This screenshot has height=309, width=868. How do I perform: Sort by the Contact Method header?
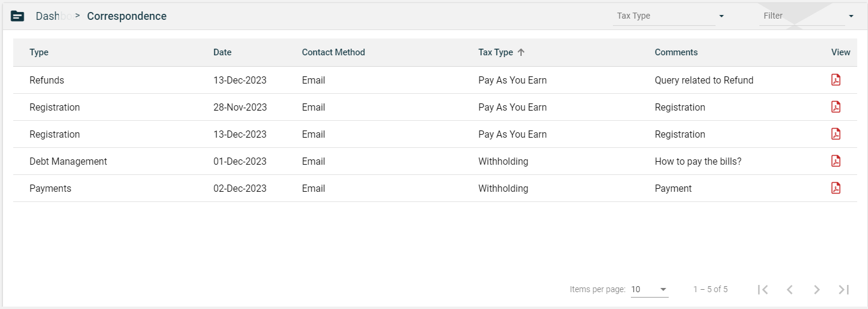pyautogui.click(x=333, y=52)
